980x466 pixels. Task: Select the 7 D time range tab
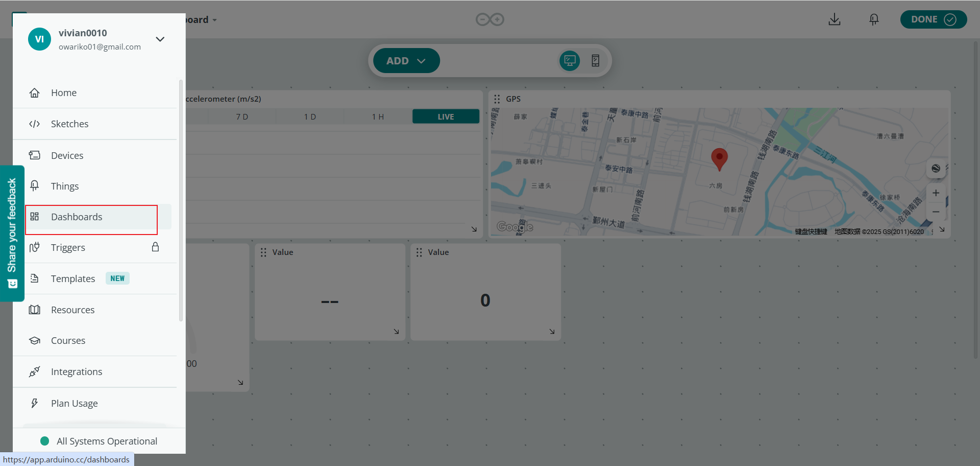point(242,116)
